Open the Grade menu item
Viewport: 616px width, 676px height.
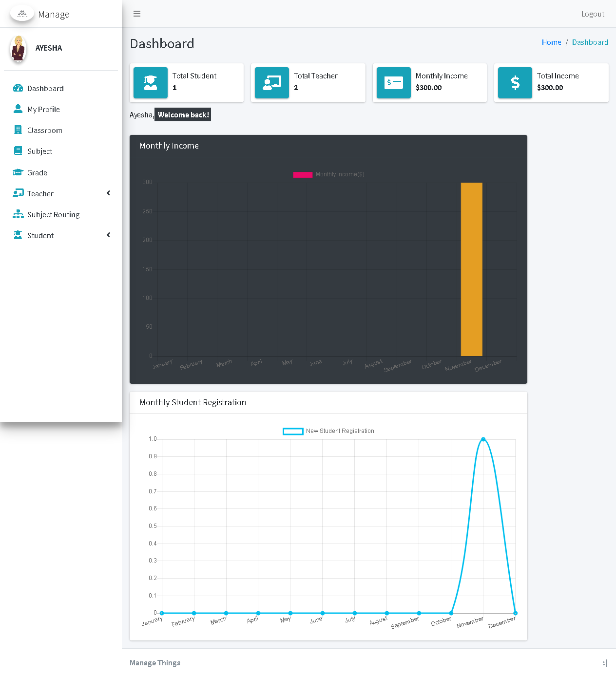[x=61, y=172]
